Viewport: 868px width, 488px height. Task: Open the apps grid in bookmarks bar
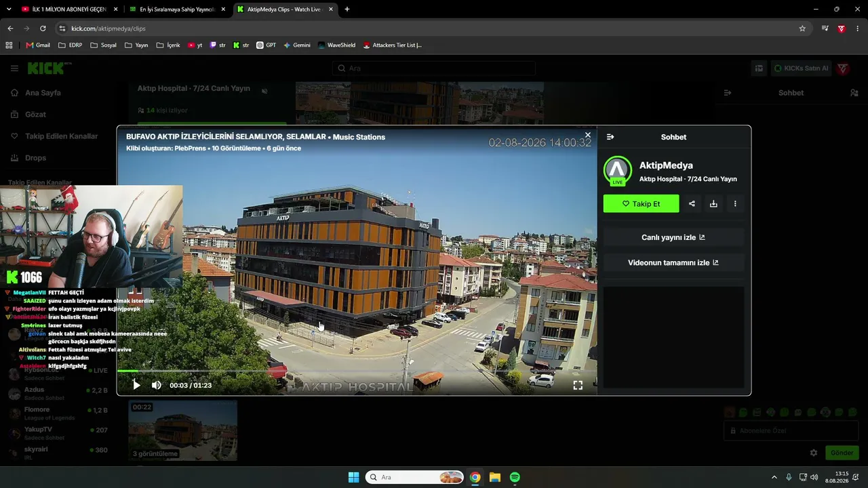click(9, 45)
